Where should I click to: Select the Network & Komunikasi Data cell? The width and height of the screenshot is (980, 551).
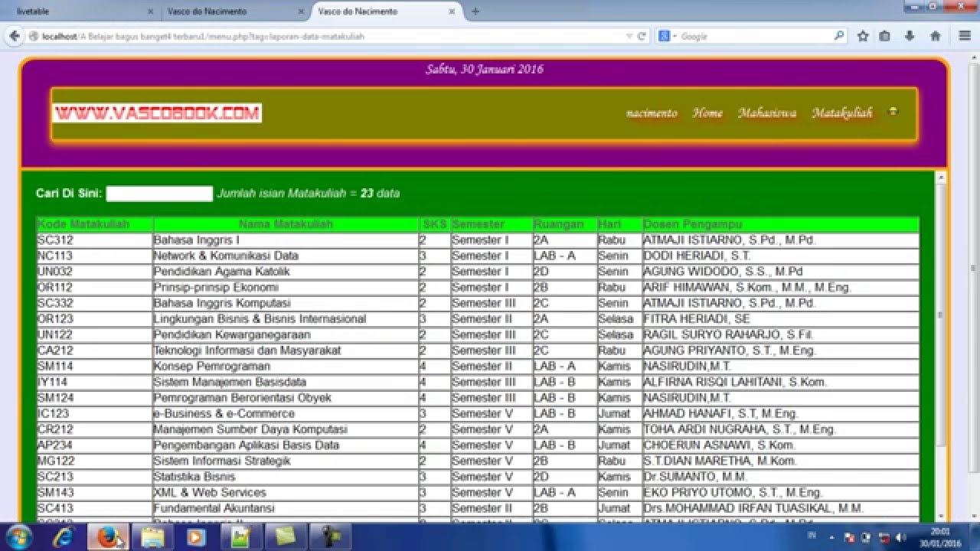pos(286,256)
